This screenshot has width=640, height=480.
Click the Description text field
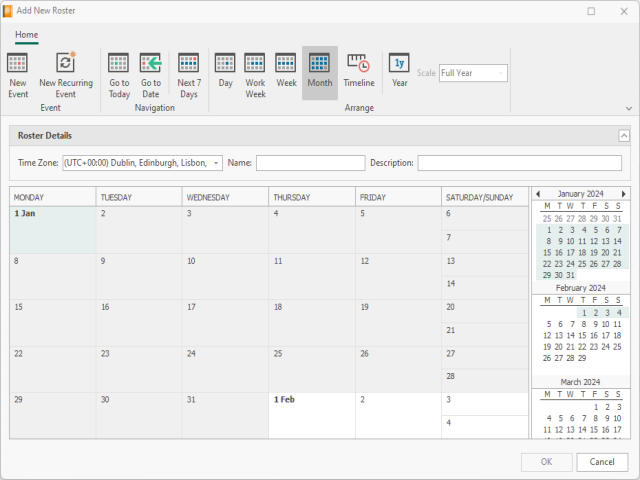tap(519, 163)
